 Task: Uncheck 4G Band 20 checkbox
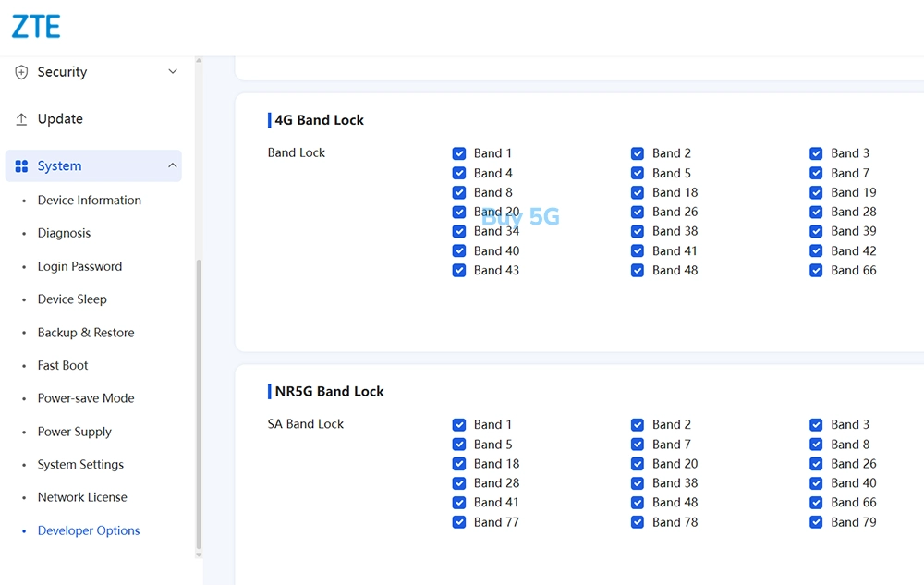pos(459,212)
